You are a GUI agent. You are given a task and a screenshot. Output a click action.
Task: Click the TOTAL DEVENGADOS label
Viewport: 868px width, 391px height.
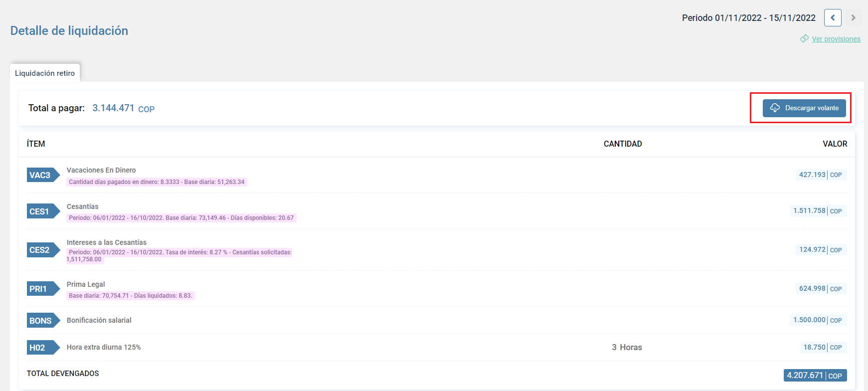(x=63, y=373)
